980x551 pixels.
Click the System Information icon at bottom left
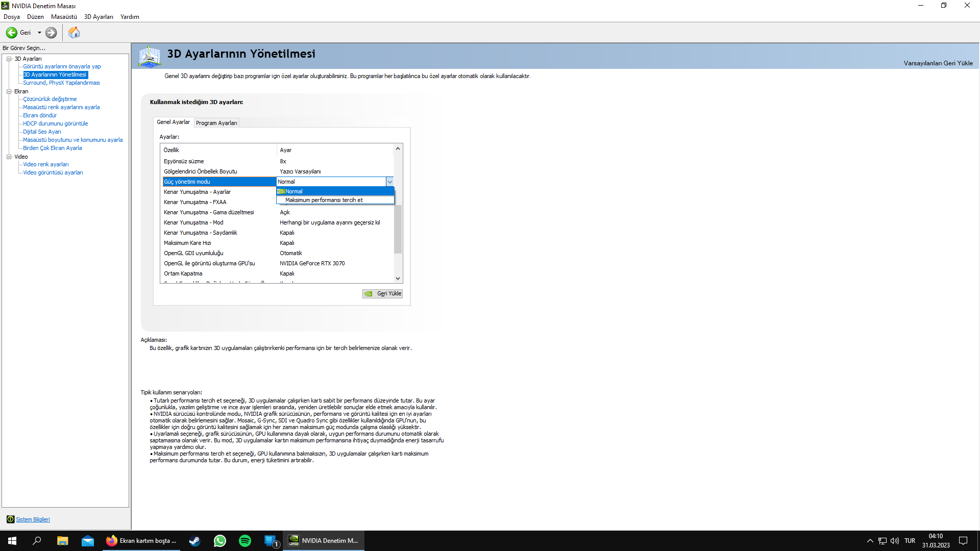(x=10, y=519)
